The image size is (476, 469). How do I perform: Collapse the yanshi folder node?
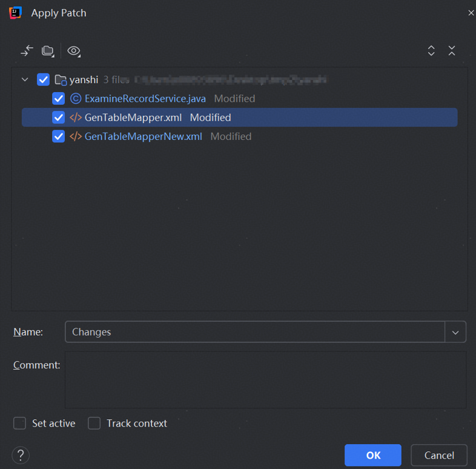(25, 79)
